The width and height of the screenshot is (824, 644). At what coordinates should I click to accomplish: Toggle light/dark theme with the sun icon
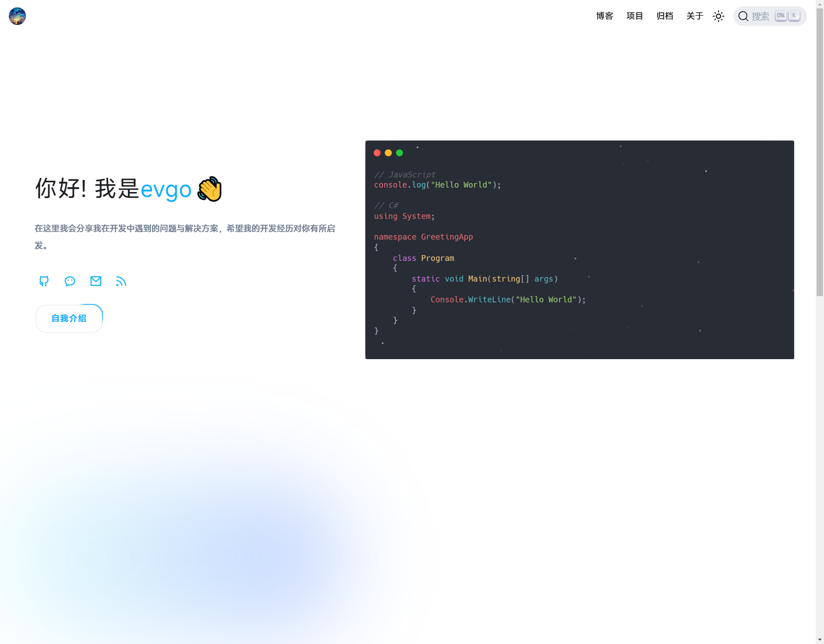718,16
